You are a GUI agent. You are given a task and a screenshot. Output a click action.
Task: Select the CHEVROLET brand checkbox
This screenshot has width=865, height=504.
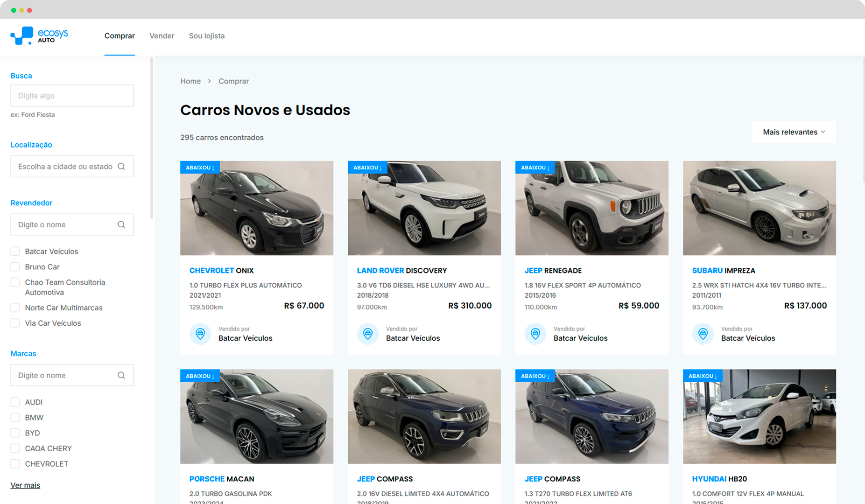[15, 464]
